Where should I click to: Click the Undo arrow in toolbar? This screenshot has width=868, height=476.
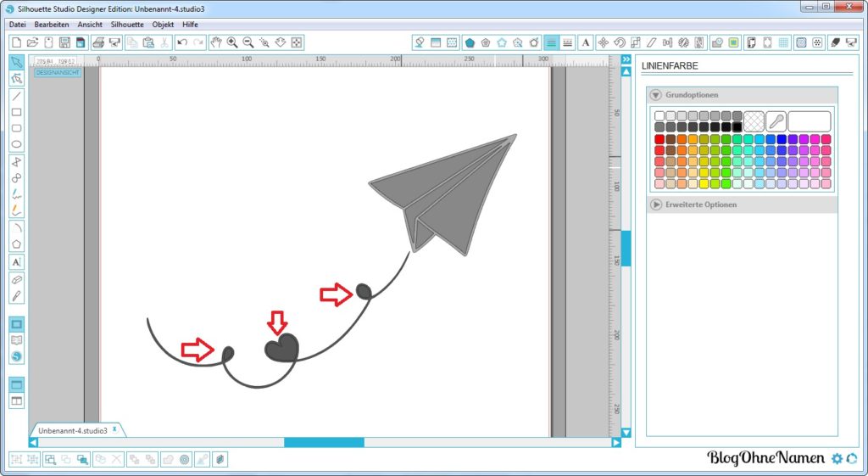pyautogui.click(x=182, y=42)
